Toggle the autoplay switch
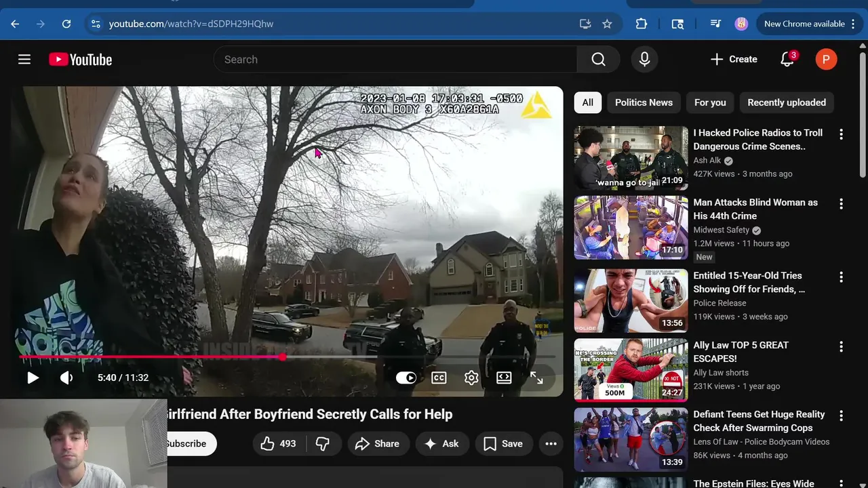The width and height of the screenshot is (868, 488). [406, 378]
